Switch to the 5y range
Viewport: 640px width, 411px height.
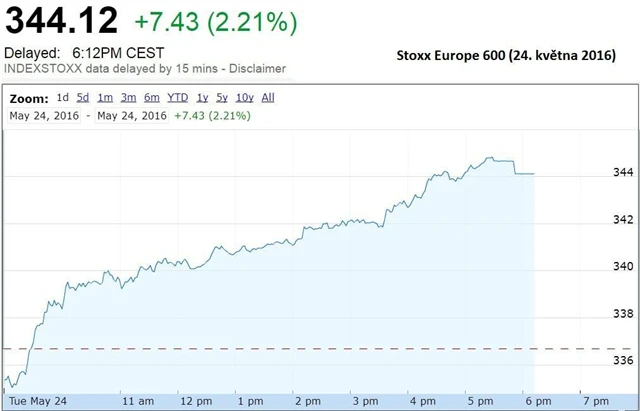(222, 98)
